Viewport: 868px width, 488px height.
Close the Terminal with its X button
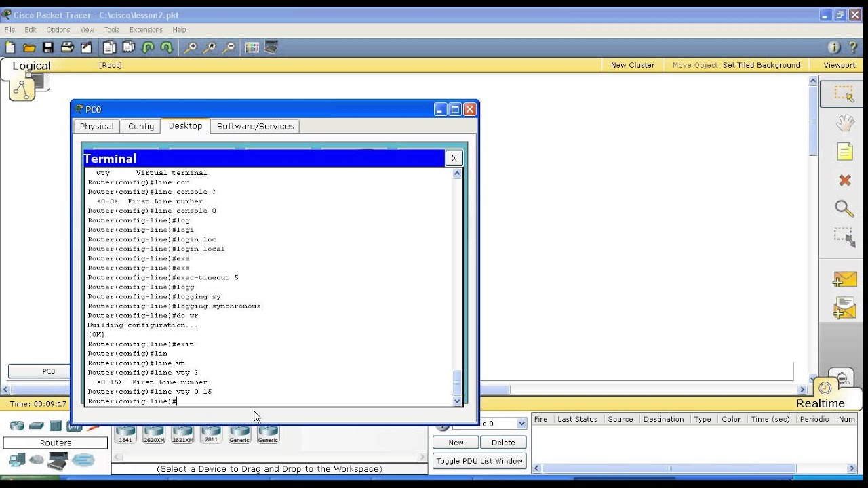tap(454, 158)
